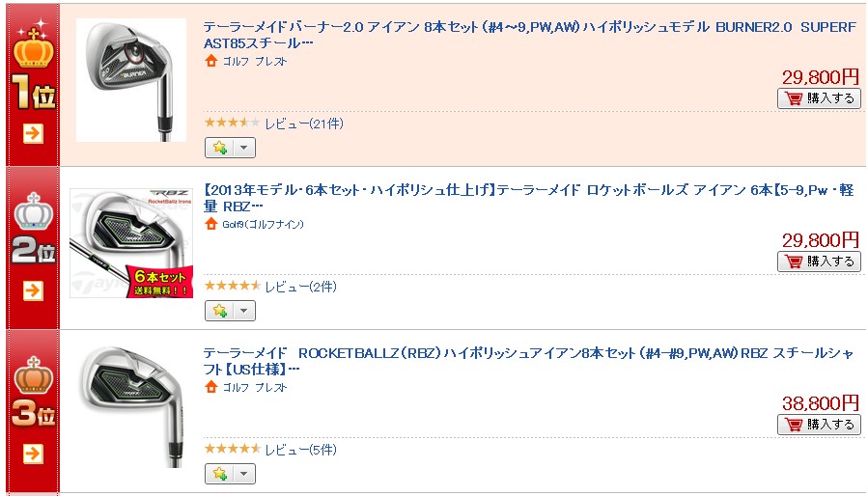Click the RBZ 6本セット product thumbnail
868x496 pixels.
click(131, 243)
